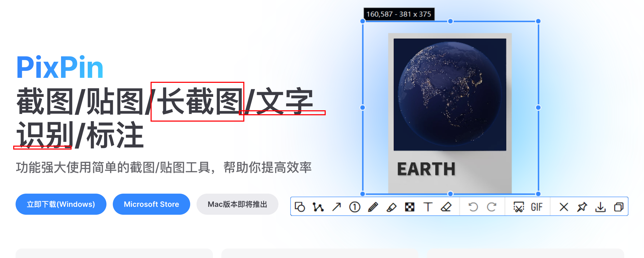Click the Mac版本即将推出 button
This screenshot has width=644, height=258.
tap(237, 204)
